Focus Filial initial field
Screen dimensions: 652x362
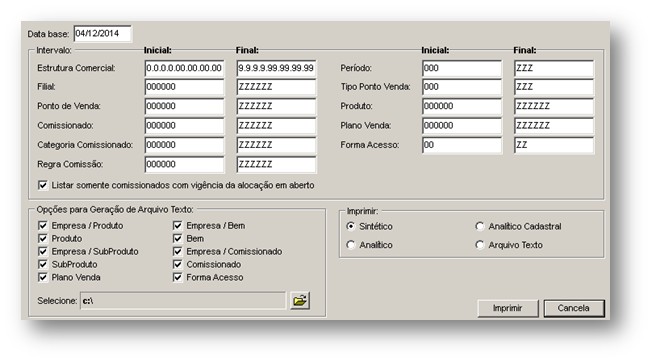185,87
